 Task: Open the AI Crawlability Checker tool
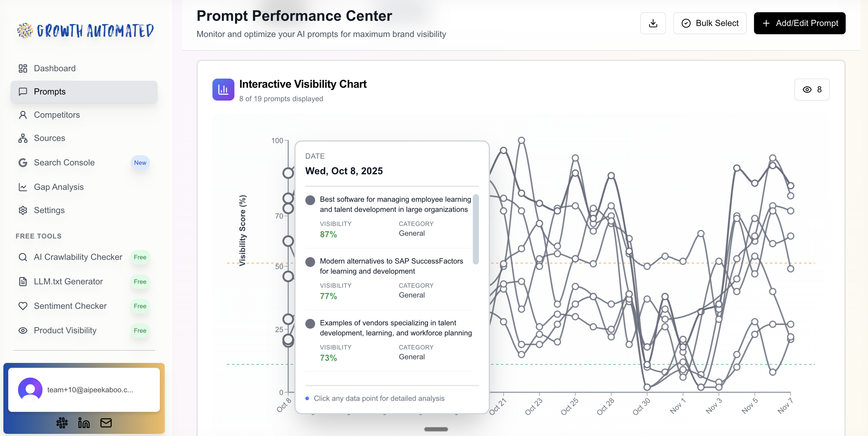coord(78,257)
